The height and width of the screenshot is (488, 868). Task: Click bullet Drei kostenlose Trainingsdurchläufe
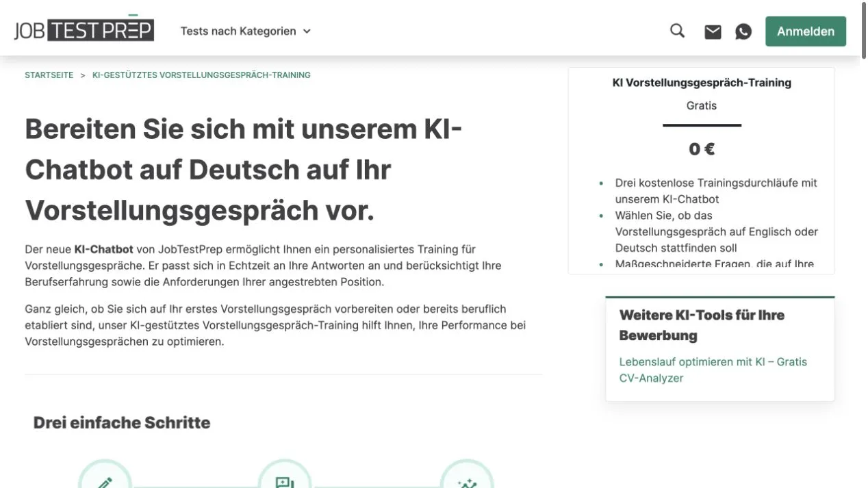tap(716, 191)
